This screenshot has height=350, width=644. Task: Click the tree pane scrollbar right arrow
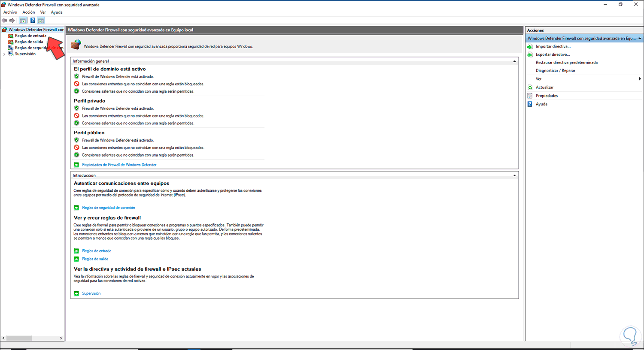pos(61,338)
